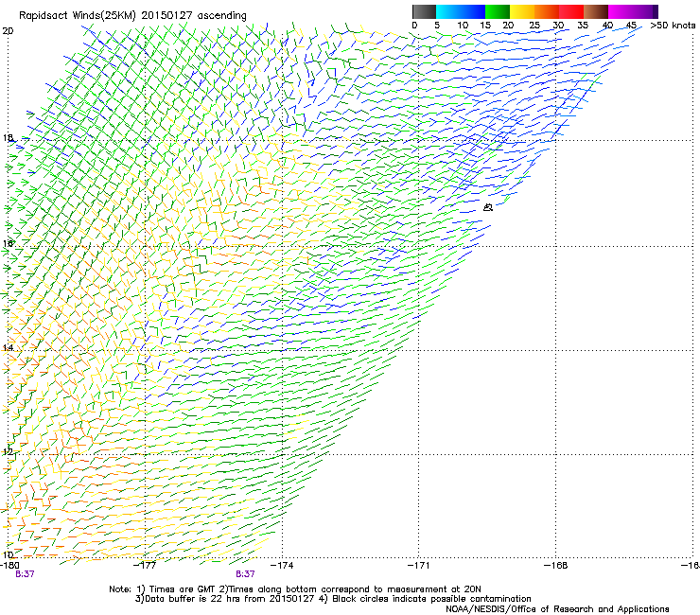Pick the gray 0-5 knots legend segment
Viewport: 700px width, 615px height.
(424, 11)
